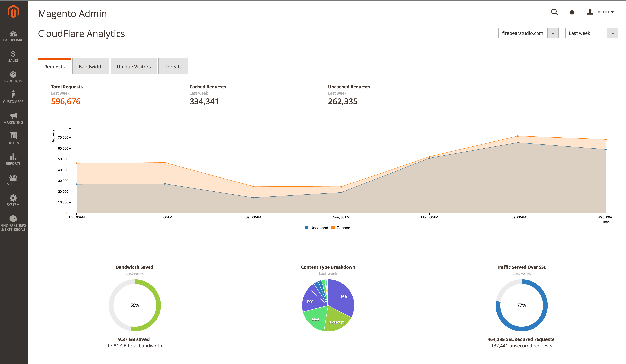
Task: Click the Fri, 00AM cached data point
Action: tap(165, 163)
